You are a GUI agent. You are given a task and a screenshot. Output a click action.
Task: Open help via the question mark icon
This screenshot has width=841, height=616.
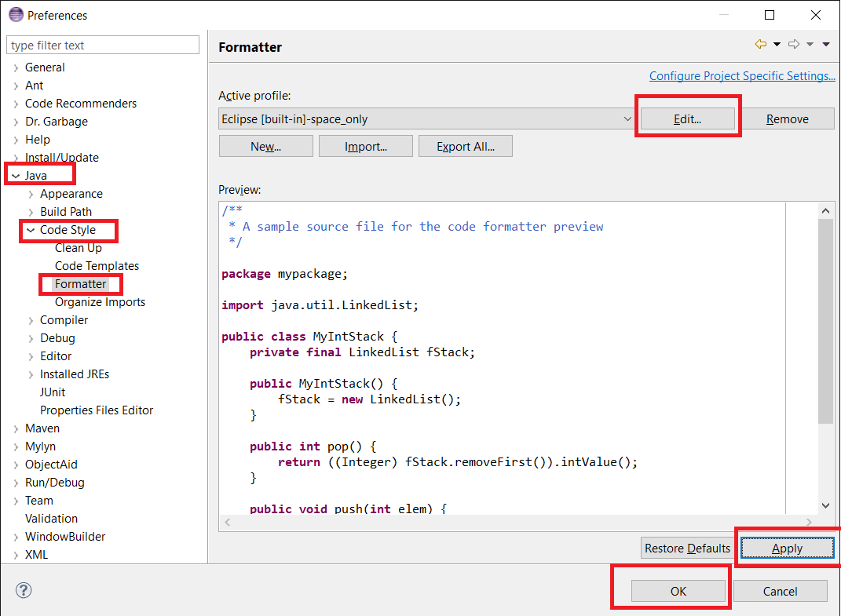click(23, 590)
